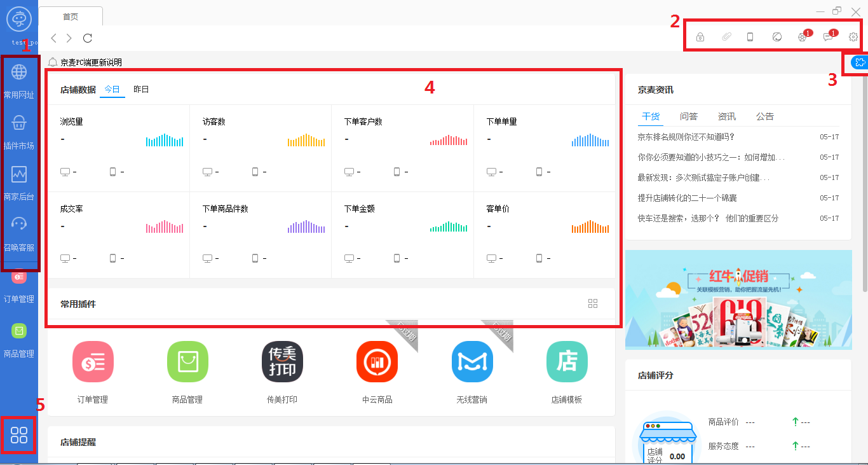This screenshot has height=465, width=868.
Task: Switch store data to 昨日 tab
Action: click(x=141, y=89)
